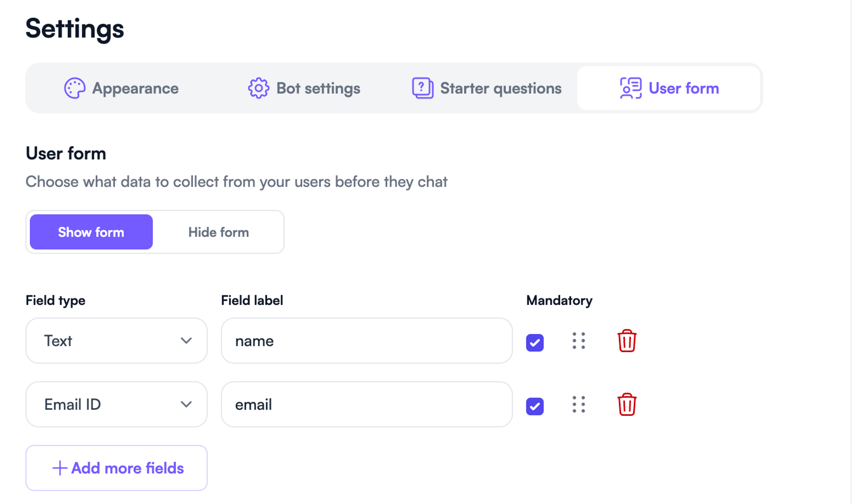Delete the email field using trash icon
This screenshot has height=504, width=852.
point(626,404)
